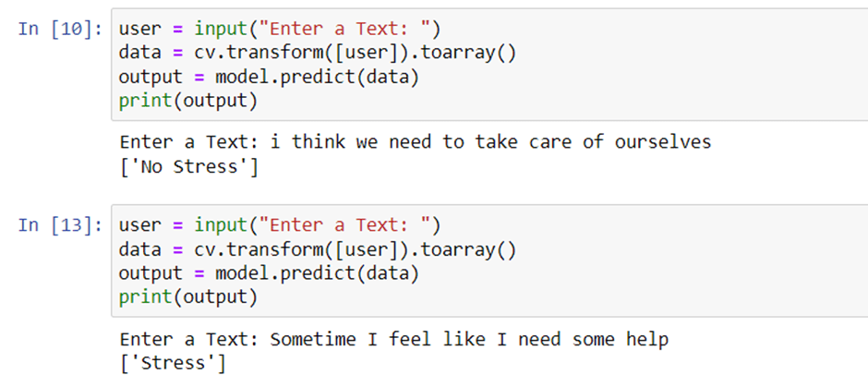Click the green input keyword in cell 10
This screenshot has width=868, height=387.
[221, 29]
